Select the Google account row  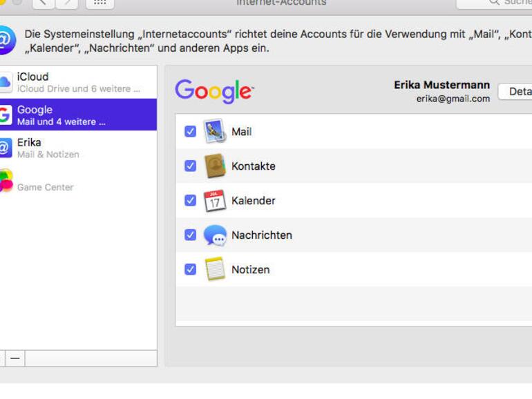[x=78, y=115]
